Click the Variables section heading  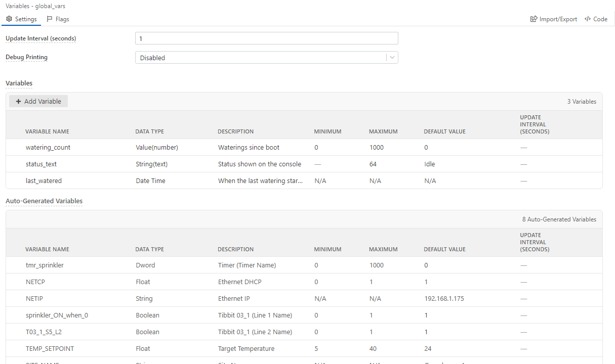pyautogui.click(x=19, y=83)
